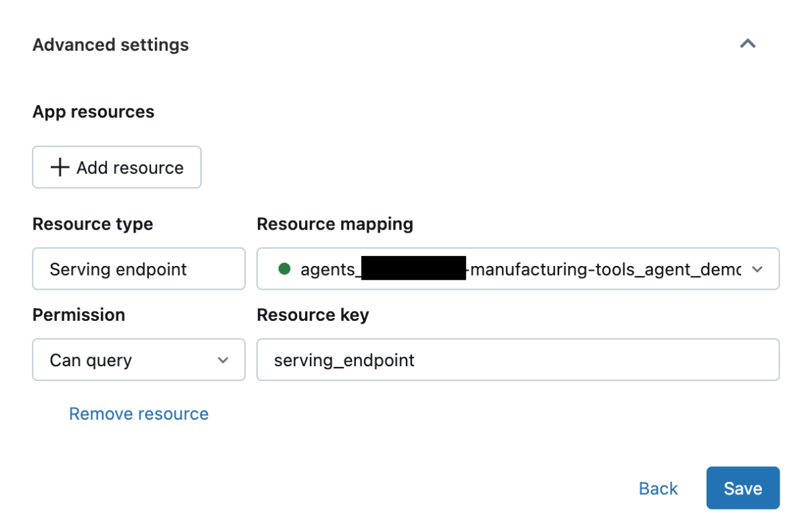Open the Serving endpoint resource type selector

139,269
